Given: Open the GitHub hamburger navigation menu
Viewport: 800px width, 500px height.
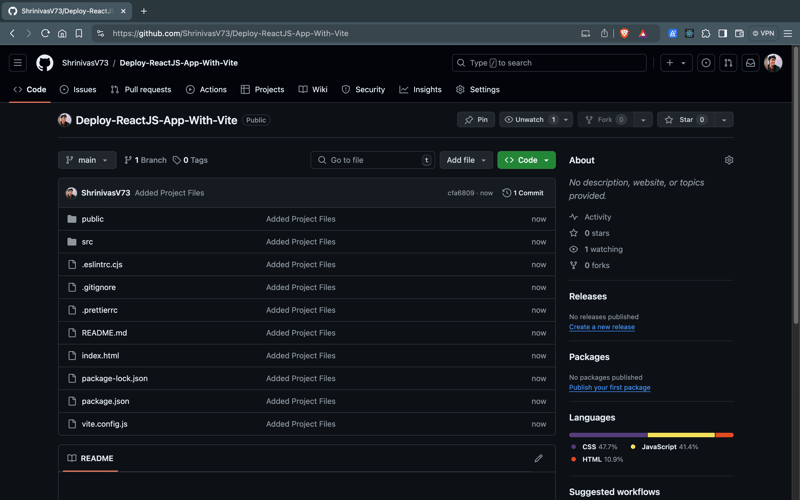Looking at the screenshot, I should pos(18,63).
